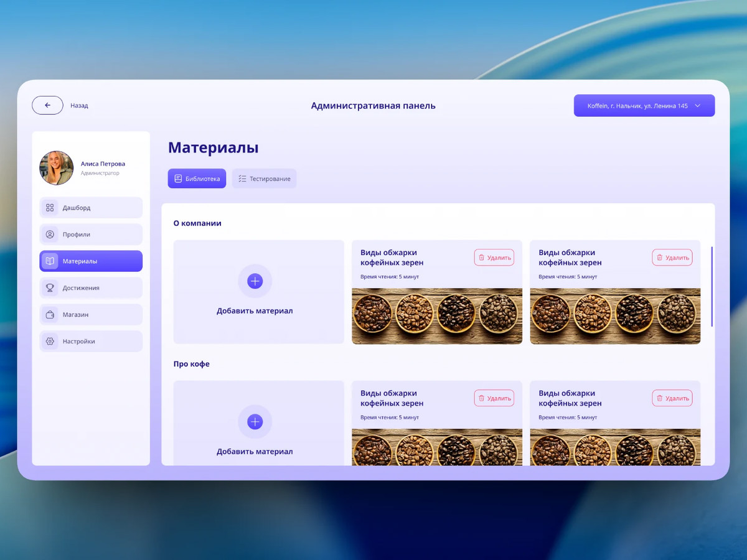Open the Koffein location dropdown
747x560 pixels.
[644, 106]
